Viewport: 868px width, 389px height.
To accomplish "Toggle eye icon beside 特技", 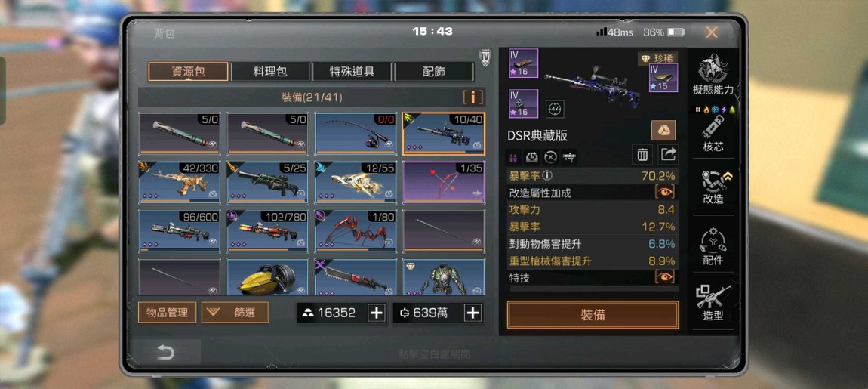I will [x=665, y=276].
